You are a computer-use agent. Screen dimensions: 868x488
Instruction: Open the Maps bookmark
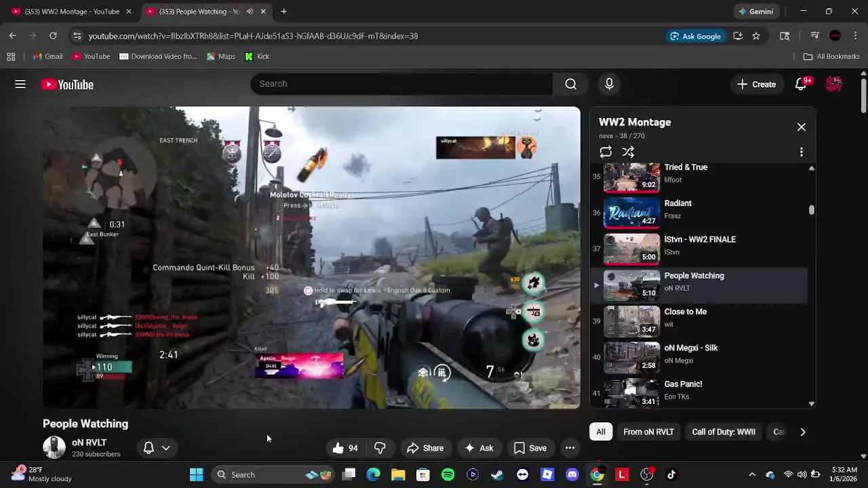pyautogui.click(x=220, y=56)
